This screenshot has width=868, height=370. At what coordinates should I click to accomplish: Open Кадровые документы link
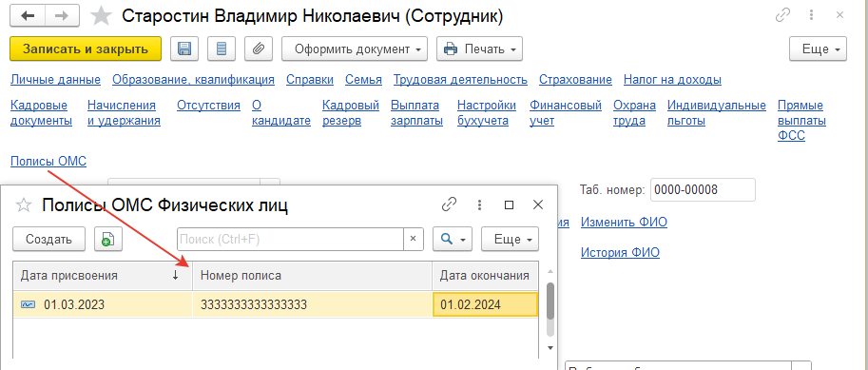pyautogui.click(x=42, y=113)
